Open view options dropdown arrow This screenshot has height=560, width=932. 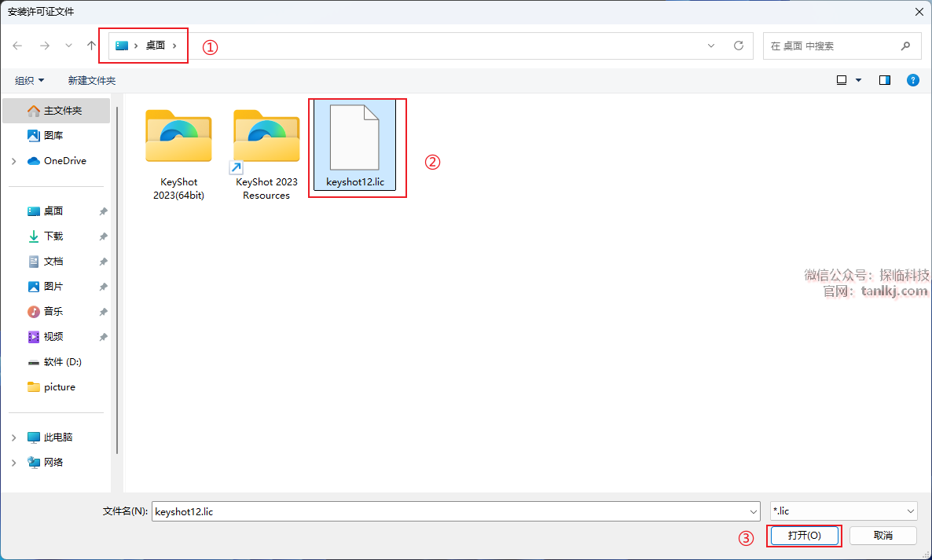858,80
